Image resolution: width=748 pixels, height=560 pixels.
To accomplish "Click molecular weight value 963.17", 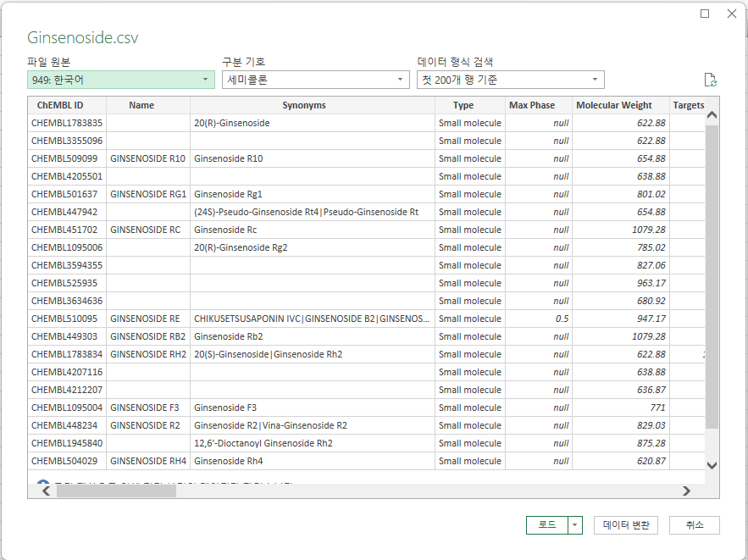I will (621, 283).
